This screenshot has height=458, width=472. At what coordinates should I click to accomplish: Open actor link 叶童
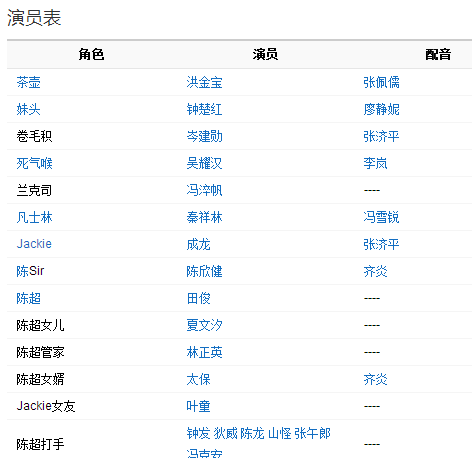tap(198, 406)
